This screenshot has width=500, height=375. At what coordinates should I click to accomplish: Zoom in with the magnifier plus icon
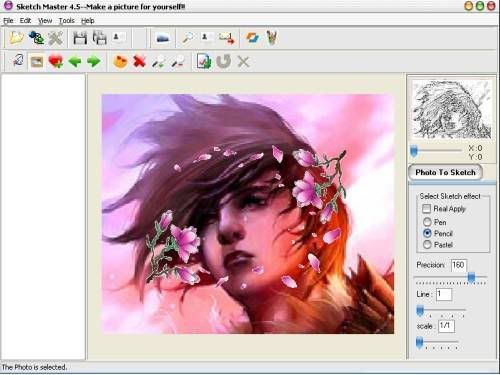pos(159,62)
